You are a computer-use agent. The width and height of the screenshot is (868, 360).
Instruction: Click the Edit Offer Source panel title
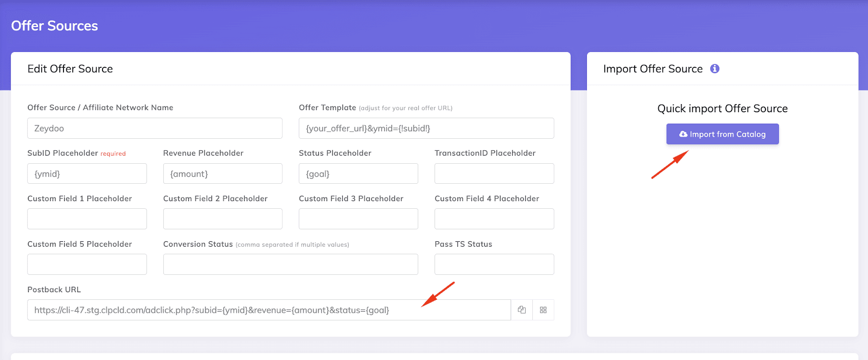70,69
